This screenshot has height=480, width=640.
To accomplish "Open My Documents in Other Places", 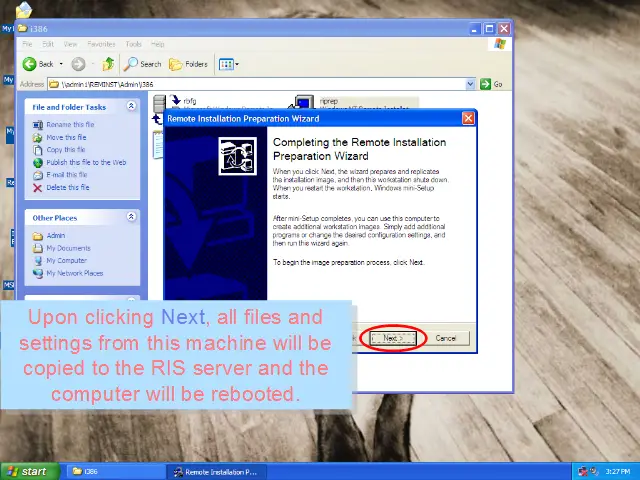I will [68, 248].
